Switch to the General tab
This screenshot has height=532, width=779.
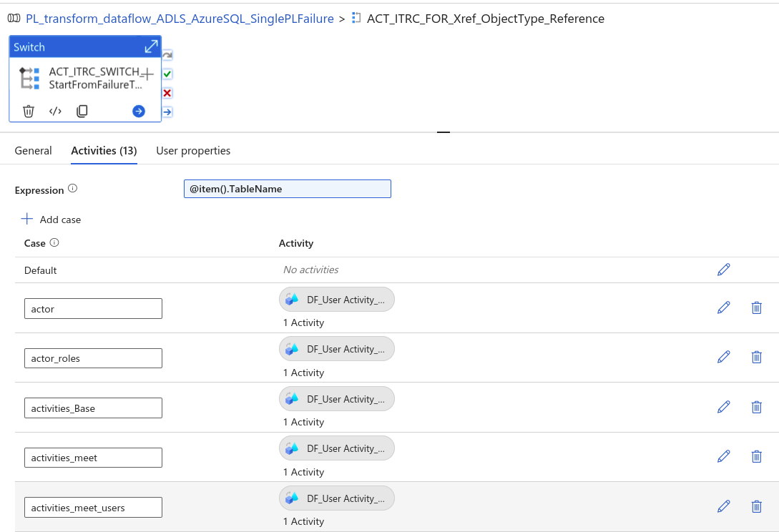(x=33, y=150)
